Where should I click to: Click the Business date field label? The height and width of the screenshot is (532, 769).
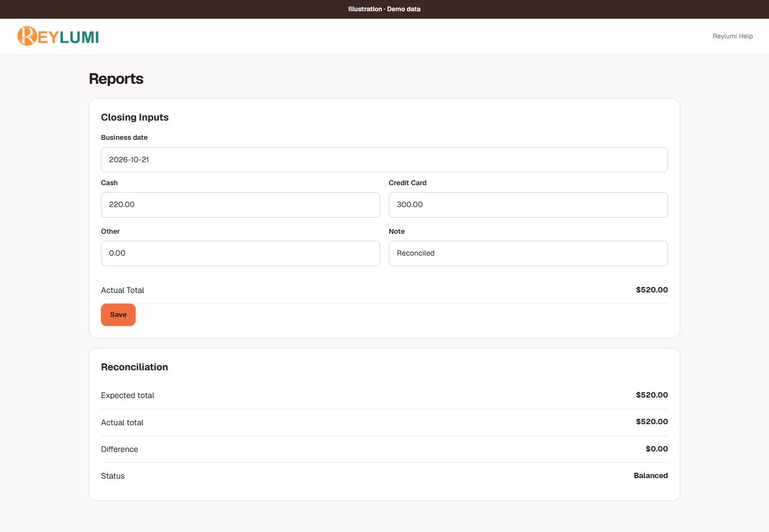pyautogui.click(x=124, y=138)
